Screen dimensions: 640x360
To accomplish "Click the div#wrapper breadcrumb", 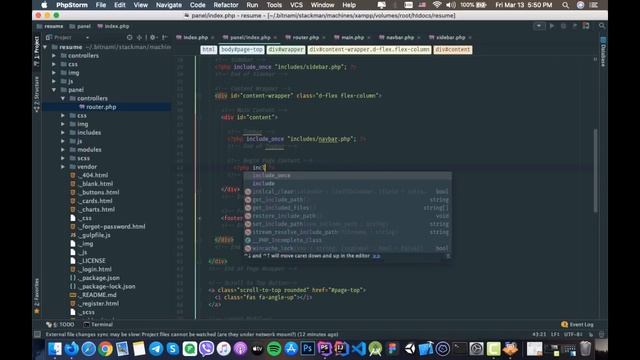I will (x=286, y=49).
